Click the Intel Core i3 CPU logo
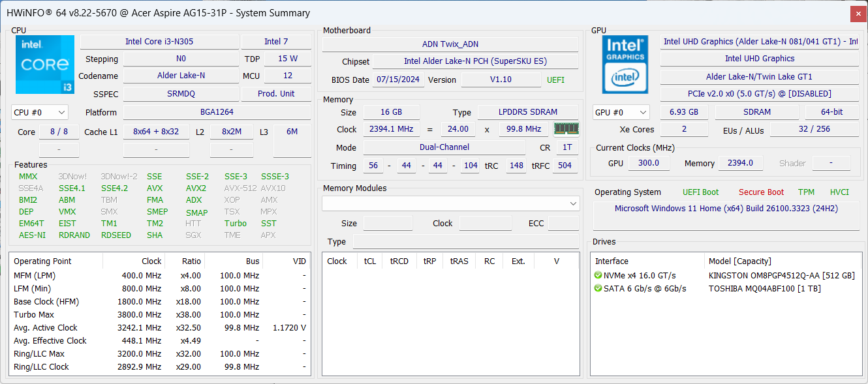This screenshot has height=384, width=868. tap(44, 64)
